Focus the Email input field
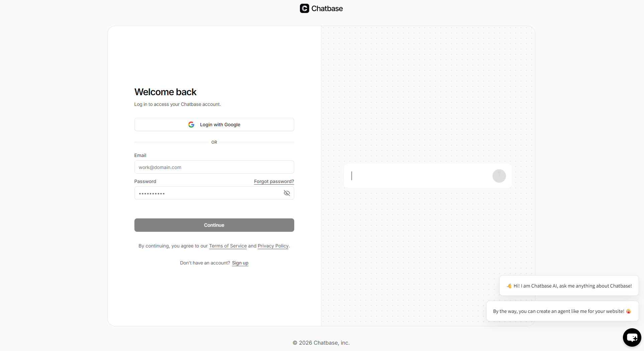Screen dimensions: 644x351 (x=214, y=167)
